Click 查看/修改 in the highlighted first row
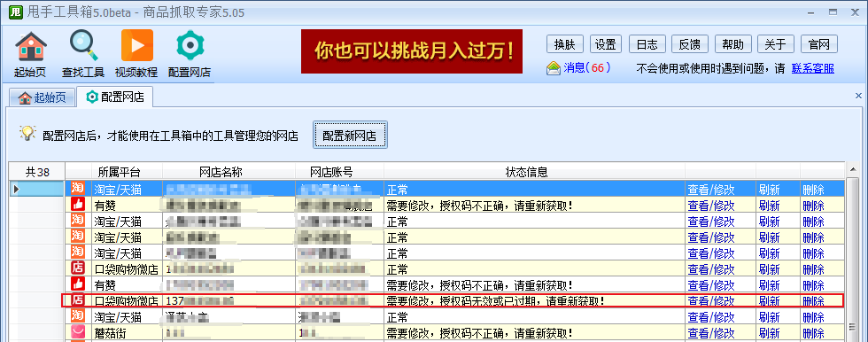 710,190
